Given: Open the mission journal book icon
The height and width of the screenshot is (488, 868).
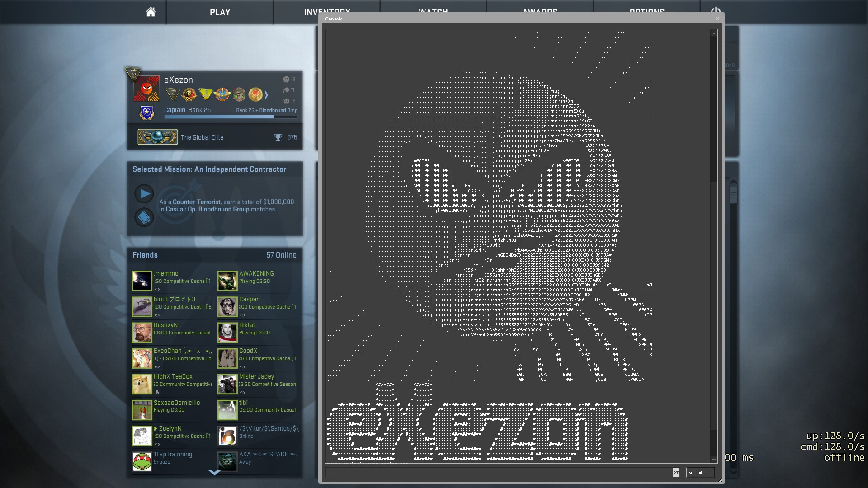Looking at the screenshot, I should [x=144, y=218].
